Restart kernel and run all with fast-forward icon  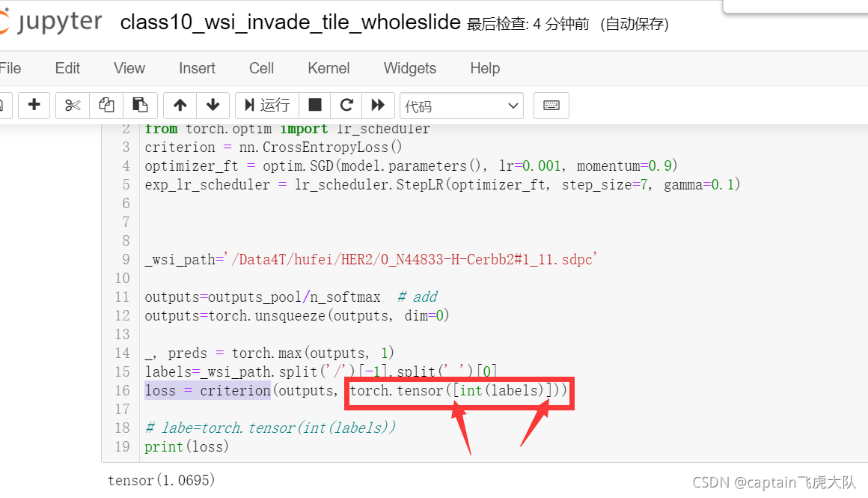[x=378, y=105]
